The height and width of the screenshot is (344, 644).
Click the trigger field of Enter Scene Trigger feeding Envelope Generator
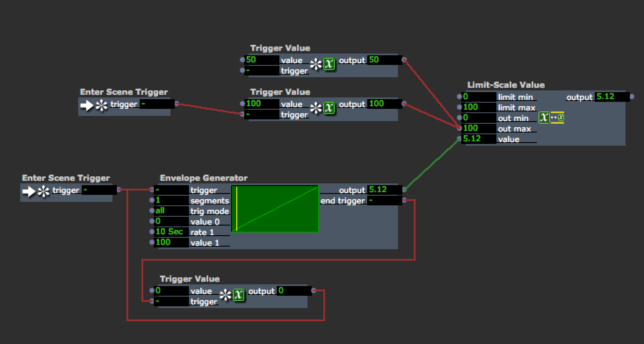[x=99, y=190]
